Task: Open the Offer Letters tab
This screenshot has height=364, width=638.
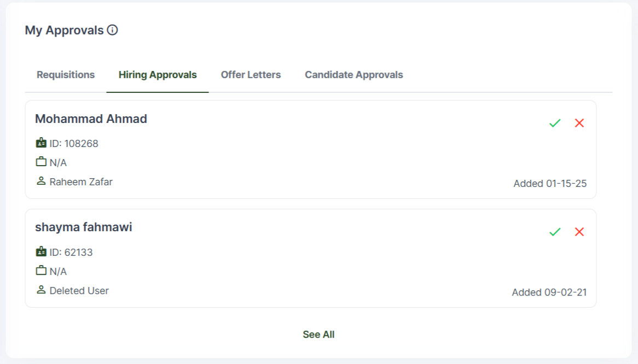Action: (251, 75)
